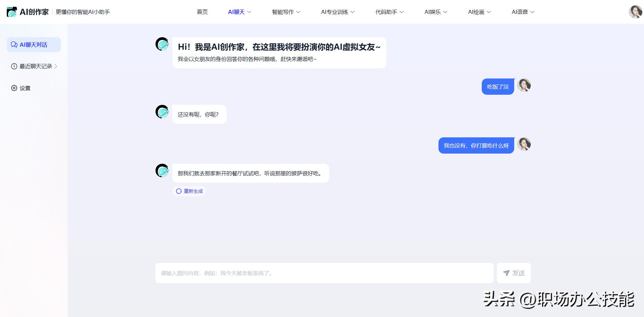Click the user avatar beside 吃饭了没 message
The image size is (644, 317).
point(524,86)
